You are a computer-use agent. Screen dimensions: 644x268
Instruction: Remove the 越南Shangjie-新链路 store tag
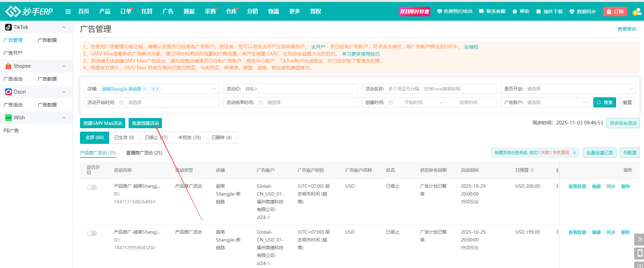[x=145, y=89]
